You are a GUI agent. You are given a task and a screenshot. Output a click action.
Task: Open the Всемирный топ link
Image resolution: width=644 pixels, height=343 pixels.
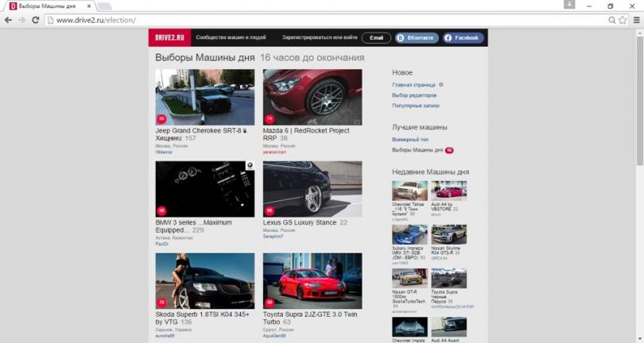coord(409,139)
